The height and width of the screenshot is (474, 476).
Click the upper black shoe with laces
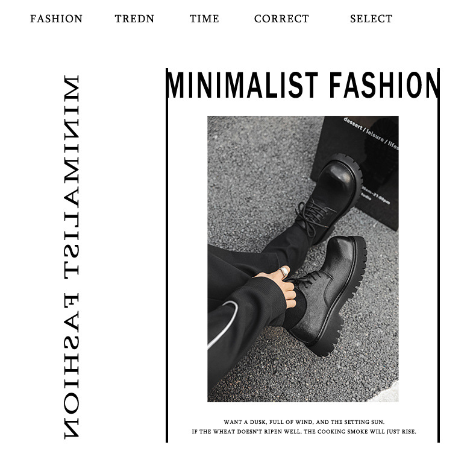tap(330, 198)
